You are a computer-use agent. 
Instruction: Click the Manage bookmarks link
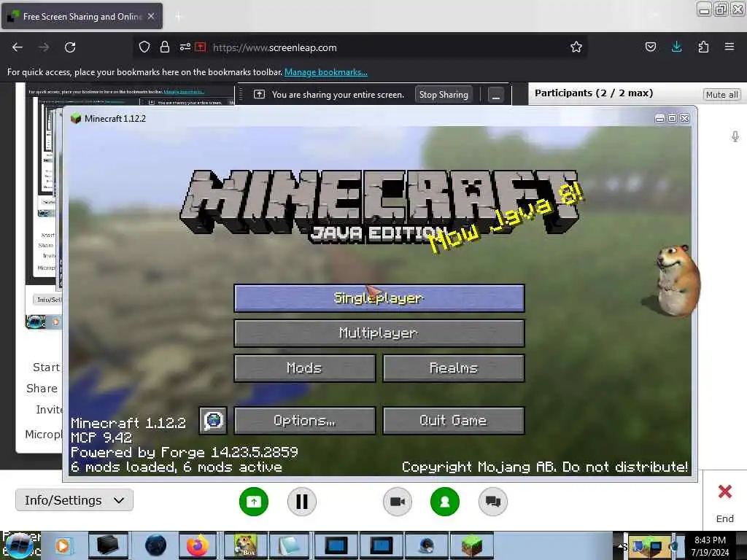pos(326,72)
